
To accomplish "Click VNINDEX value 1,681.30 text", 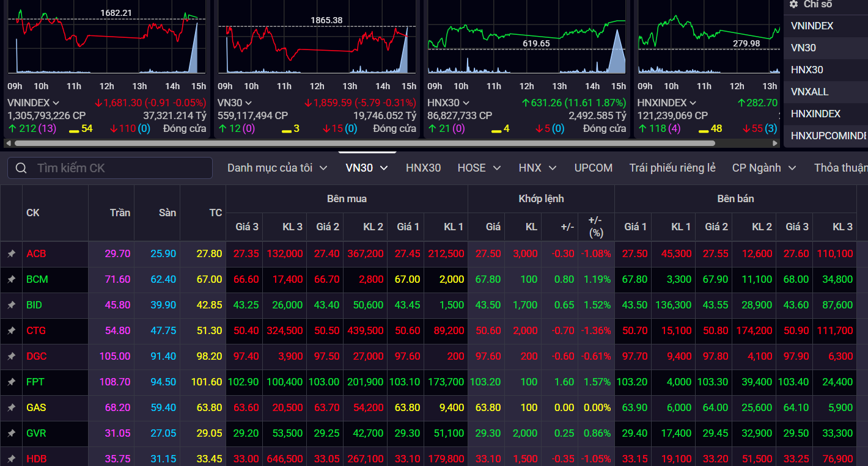I will (x=123, y=103).
